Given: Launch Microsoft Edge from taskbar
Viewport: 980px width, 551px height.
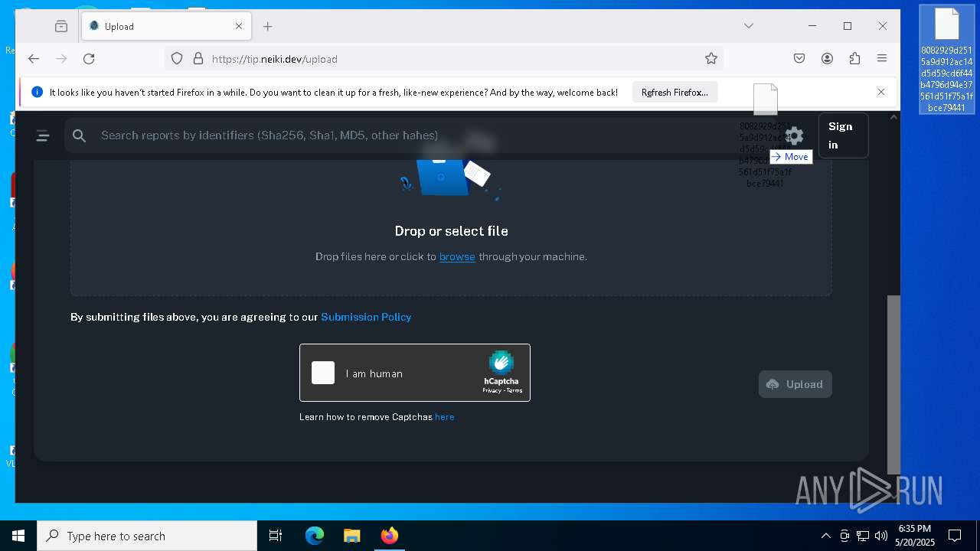Looking at the screenshot, I should tap(315, 536).
